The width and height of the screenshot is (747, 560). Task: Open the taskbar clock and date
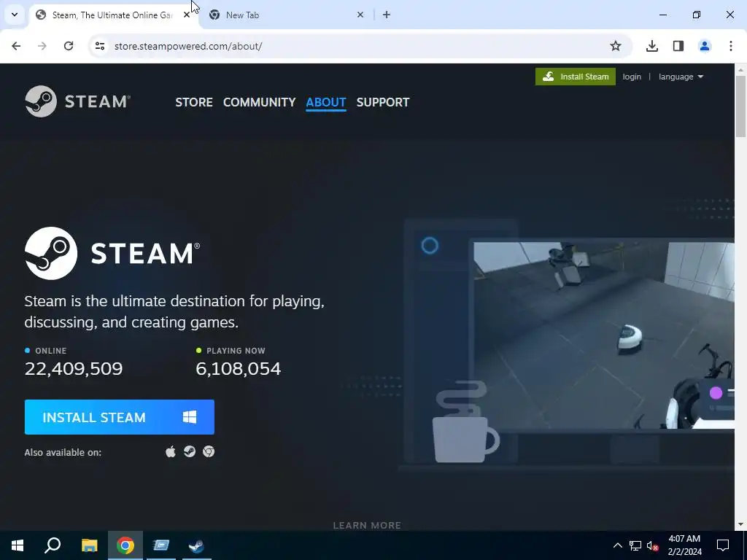click(684, 545)
